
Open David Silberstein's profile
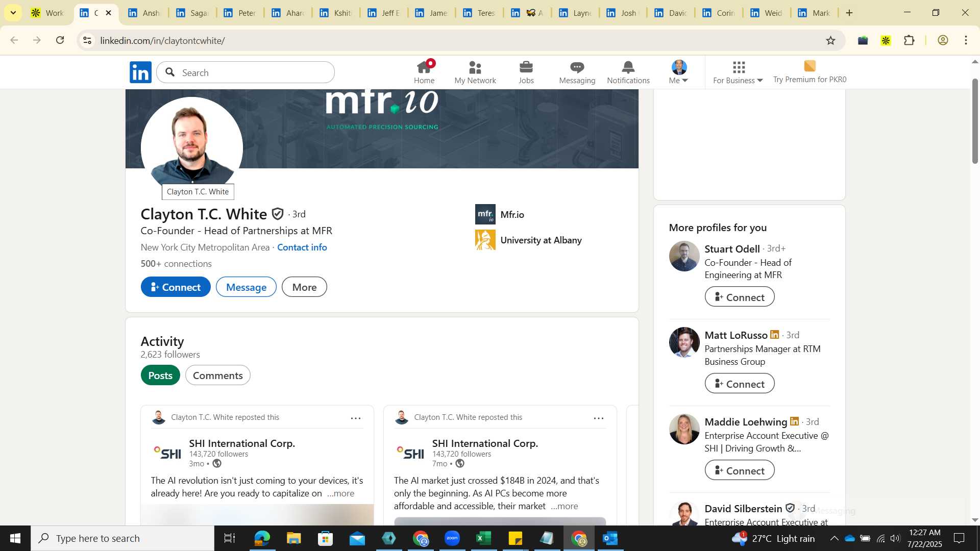point(743,509)
